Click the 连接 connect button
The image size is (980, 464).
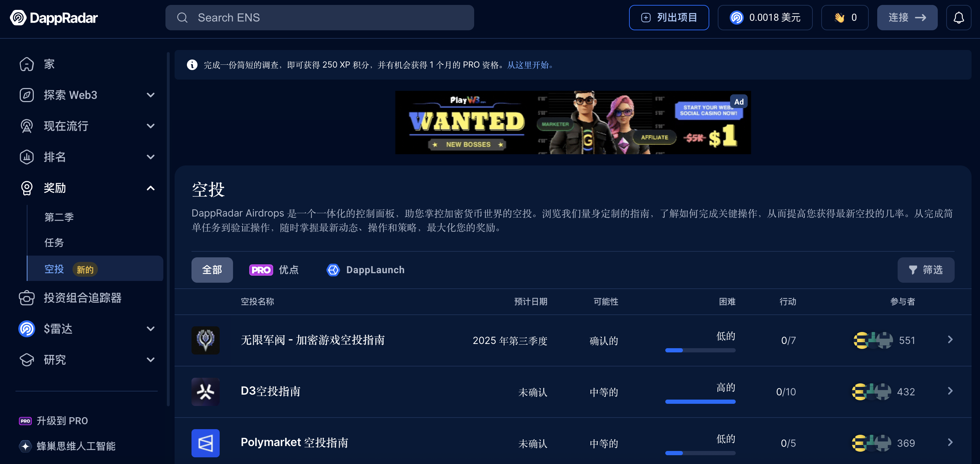pos(907,18)
